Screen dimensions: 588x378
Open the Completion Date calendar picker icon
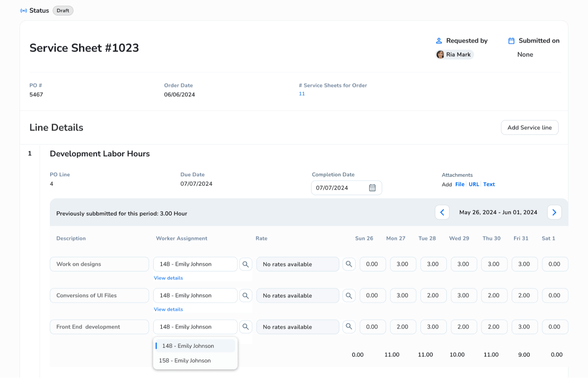coord(372,188)
